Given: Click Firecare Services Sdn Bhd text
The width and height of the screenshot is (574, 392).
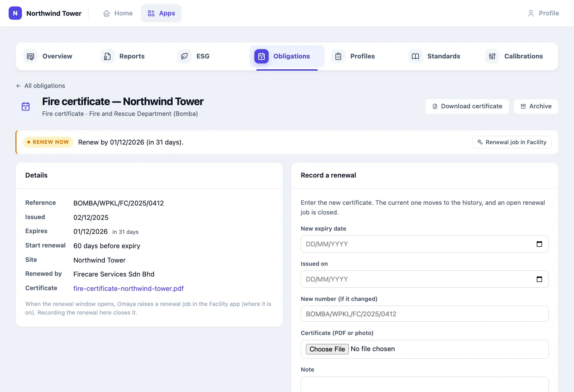Looking at the screenshot, I should pos(114,274).
